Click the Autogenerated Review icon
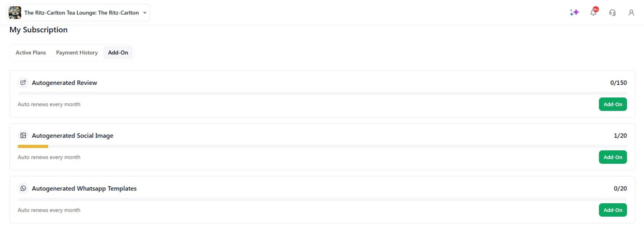 (23, 83)
